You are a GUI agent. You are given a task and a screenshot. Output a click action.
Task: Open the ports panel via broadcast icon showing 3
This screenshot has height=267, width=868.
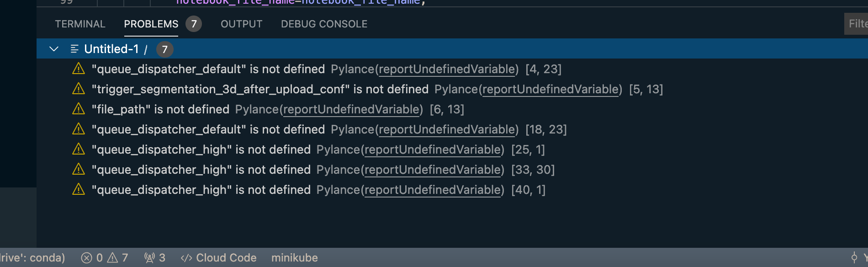coord(153,257)
